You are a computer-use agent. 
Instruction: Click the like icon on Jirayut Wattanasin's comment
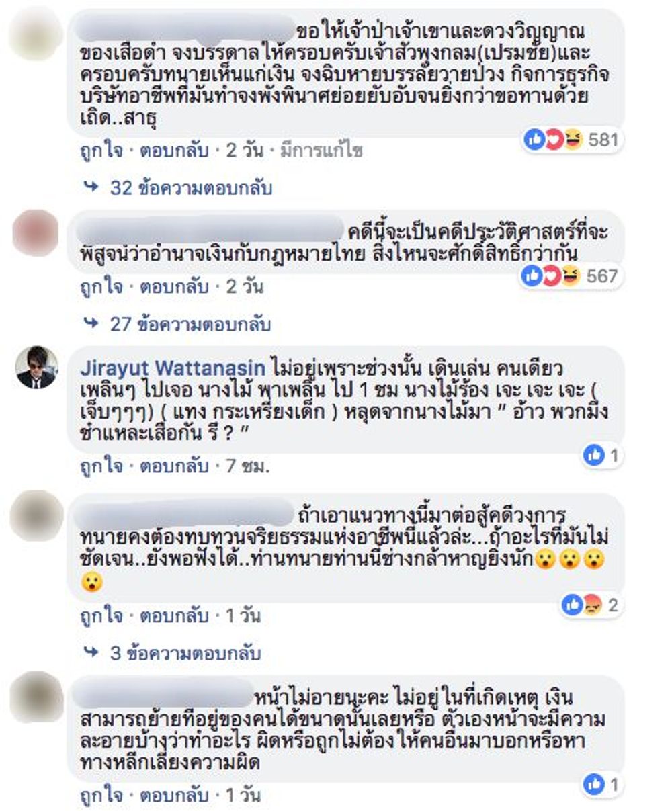point(594,456)
